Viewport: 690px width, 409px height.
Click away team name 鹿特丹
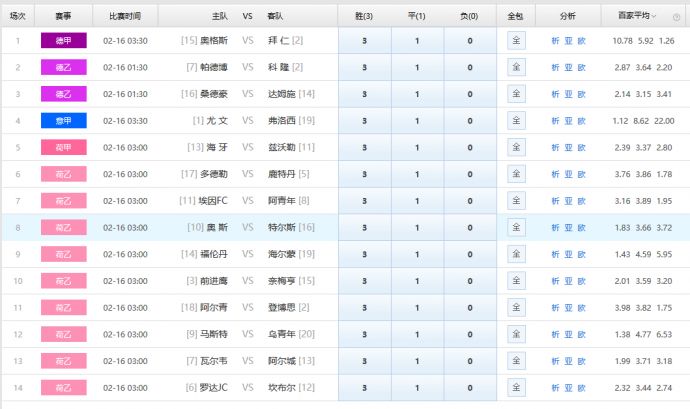pyautogui.click(x=282, y=174)
